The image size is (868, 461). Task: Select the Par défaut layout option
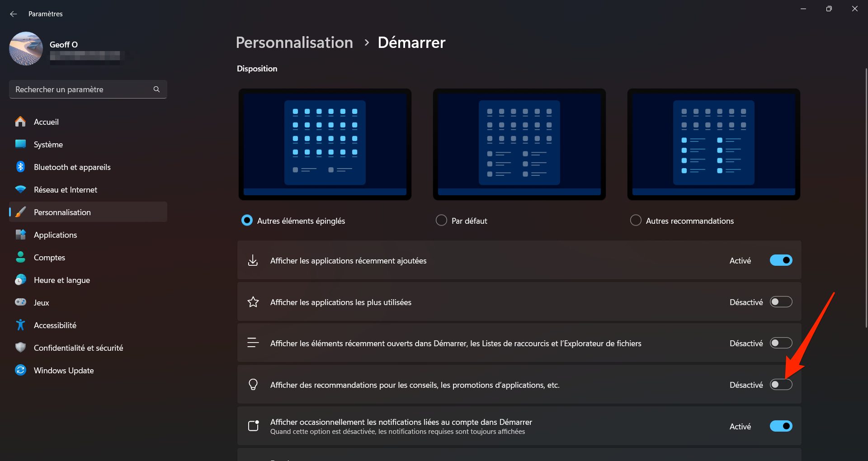[441, 221]
